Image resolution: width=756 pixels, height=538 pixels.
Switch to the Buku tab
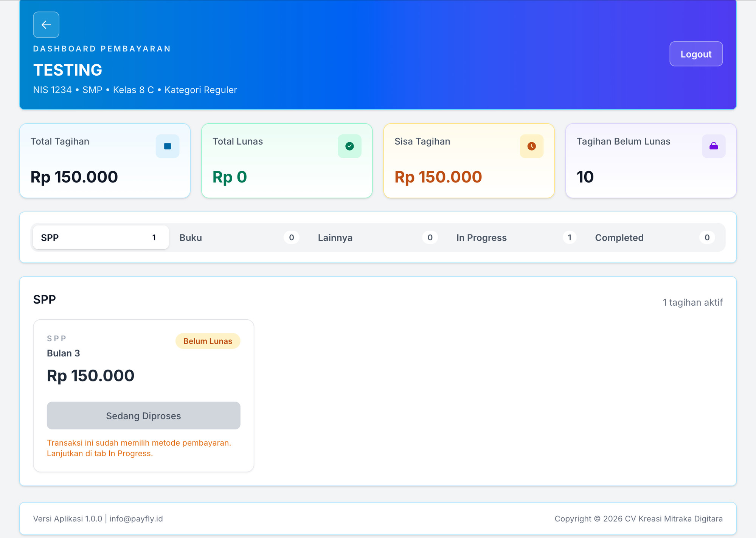pos(239,238)
